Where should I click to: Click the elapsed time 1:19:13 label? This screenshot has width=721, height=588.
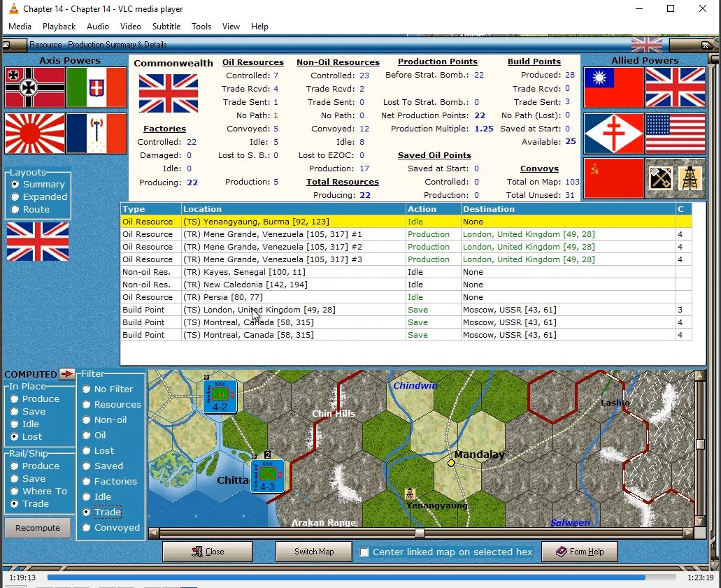[22, 578]
